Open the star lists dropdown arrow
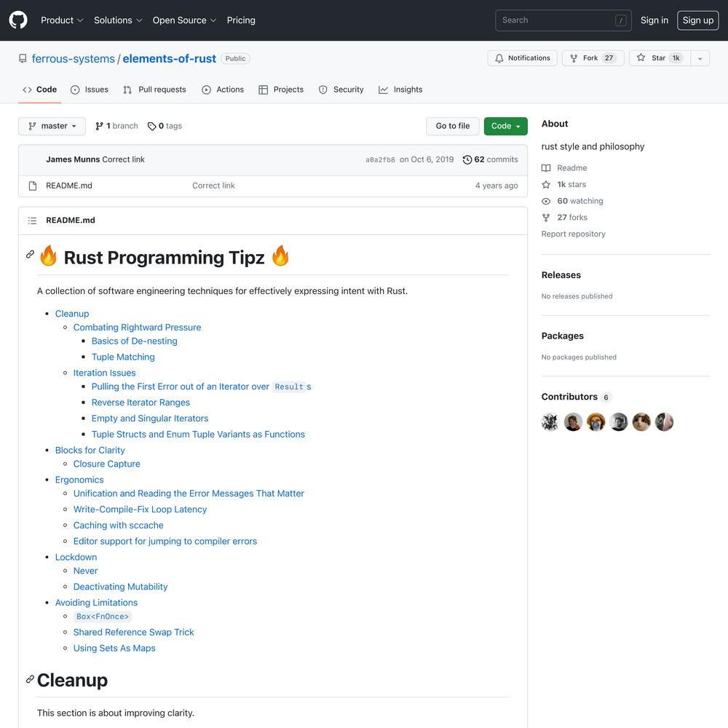This screenshot has width=728, height=728. click(700, 58)
